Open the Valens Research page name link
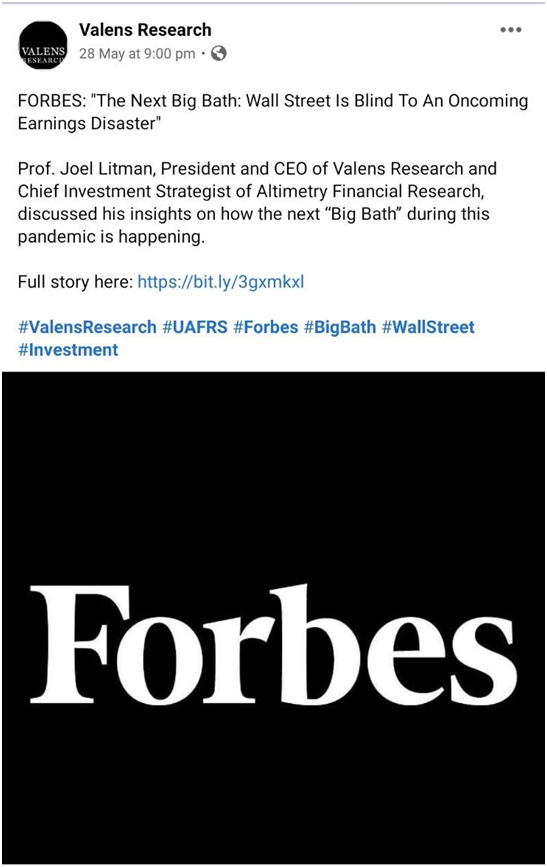This screenshot has height=867, width=547. click(x=145, y=30)
